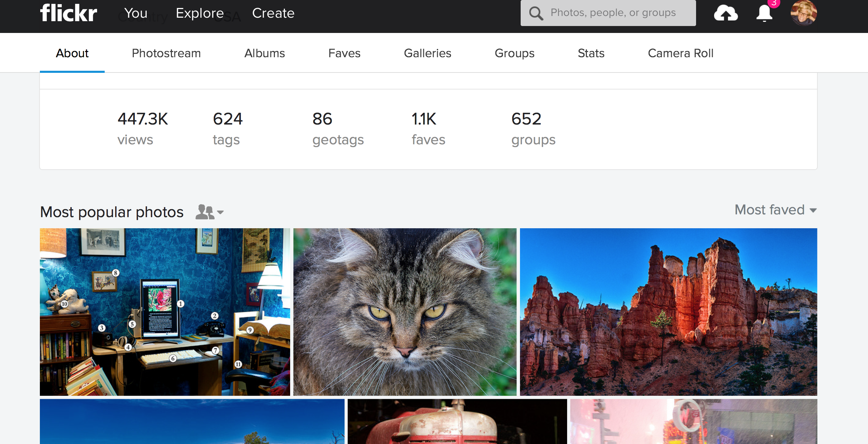Open the cat photo thumbnail

(x=405, y=311)
